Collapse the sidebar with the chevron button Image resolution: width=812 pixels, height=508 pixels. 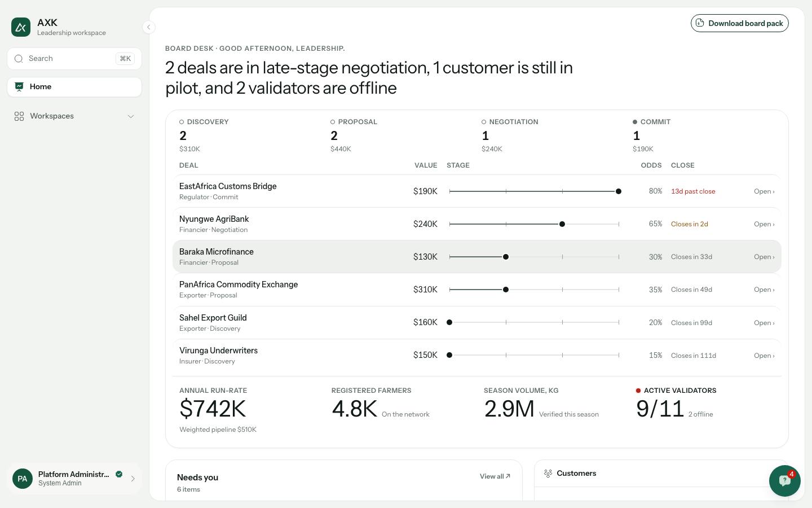[x=148, y=27]
